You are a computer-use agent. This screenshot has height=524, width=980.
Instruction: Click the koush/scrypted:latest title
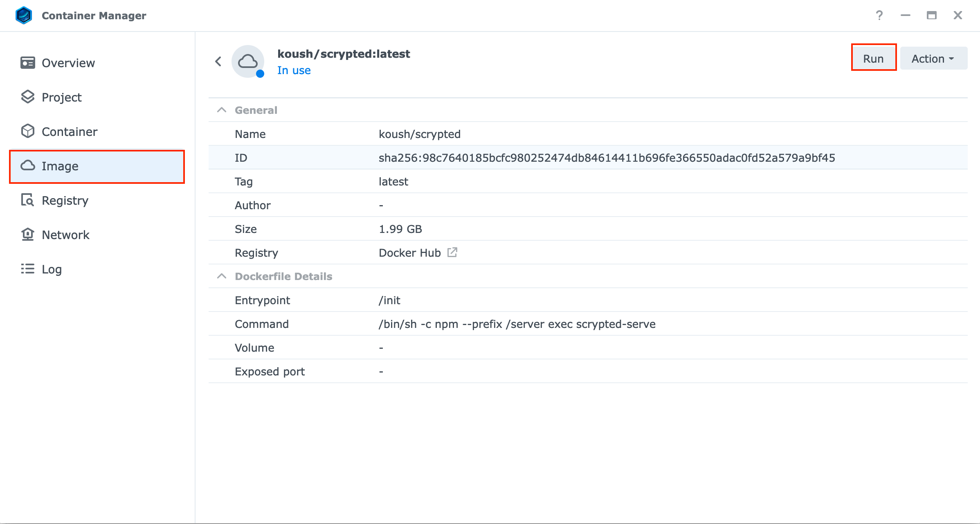344,54
